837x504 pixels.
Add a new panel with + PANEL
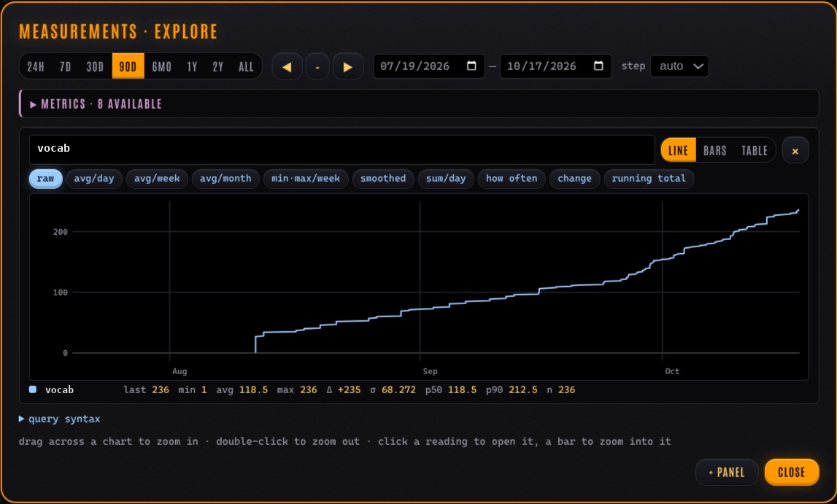[x=727, y=472]
